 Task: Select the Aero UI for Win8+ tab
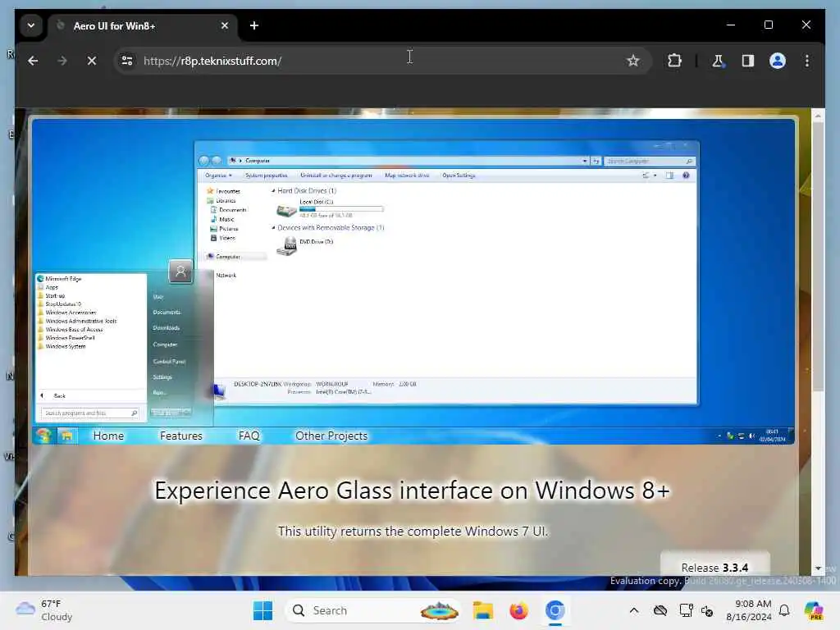point(143,25)
